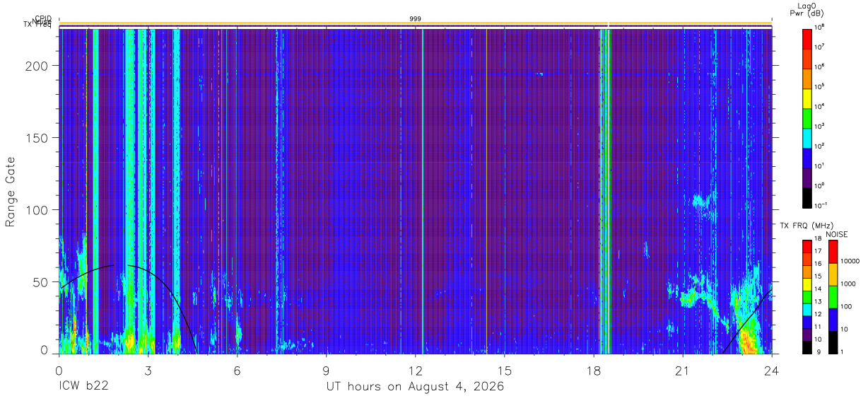Click the 'Range Gate' y-axis label
The image size is (868, 401).
(11, 192)
